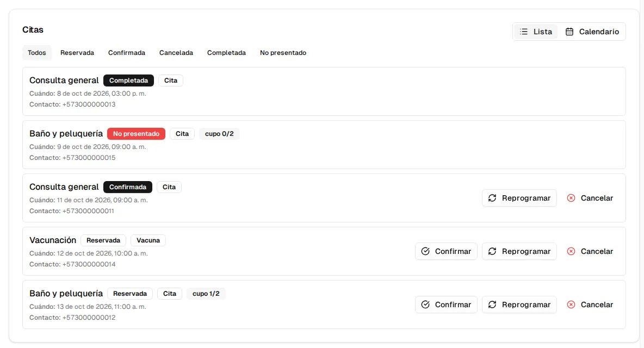Switch to Calendario view
Screen dimensions: 644x348
[x=592, y=32]
